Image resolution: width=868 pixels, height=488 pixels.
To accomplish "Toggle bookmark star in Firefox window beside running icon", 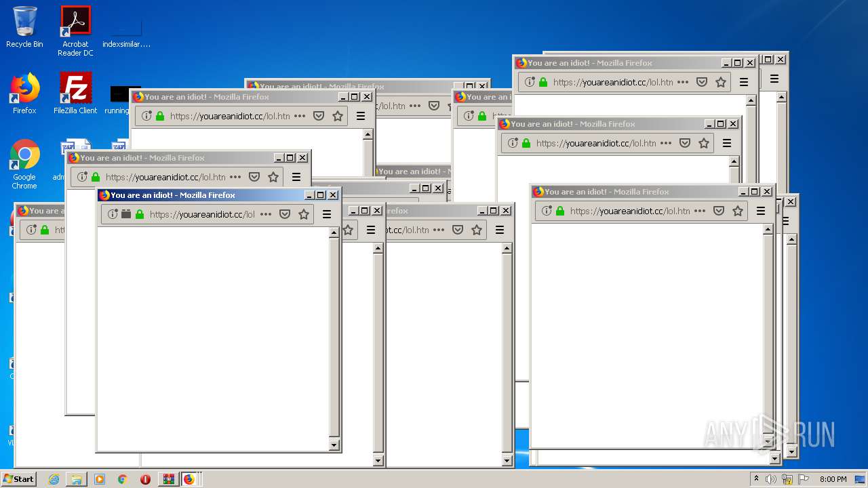I will [x=338, y=116].
